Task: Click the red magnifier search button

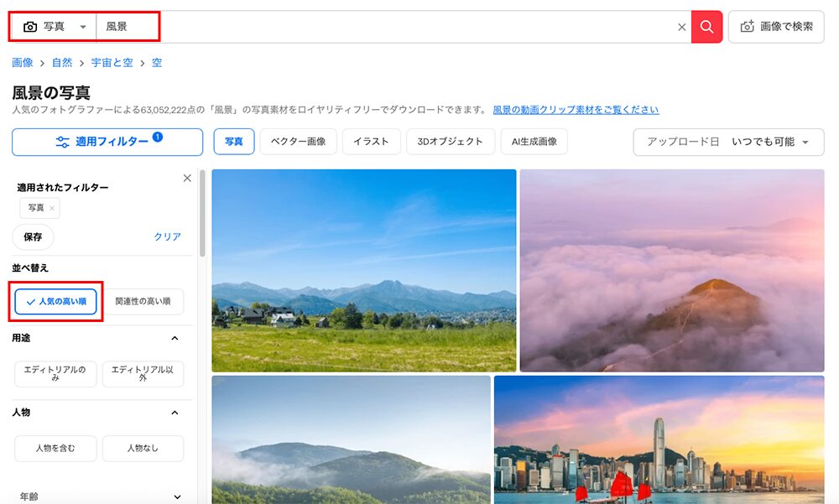Action: point(706,27)
